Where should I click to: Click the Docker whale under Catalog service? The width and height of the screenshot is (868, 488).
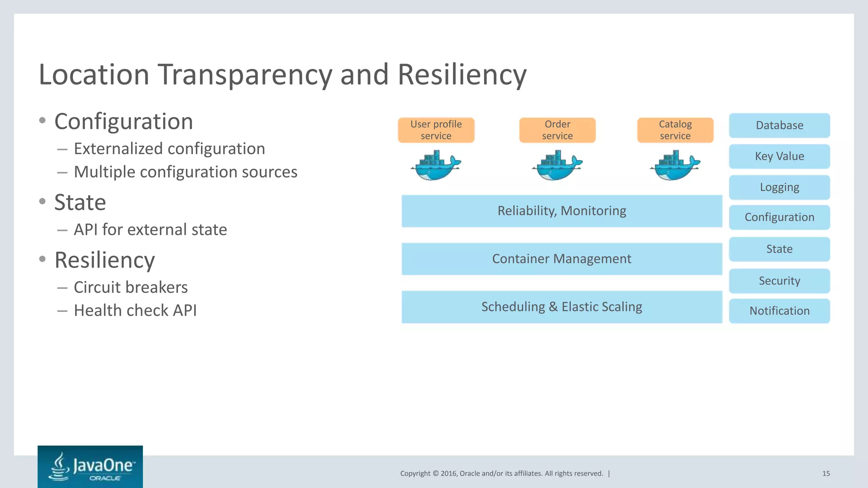675,166
